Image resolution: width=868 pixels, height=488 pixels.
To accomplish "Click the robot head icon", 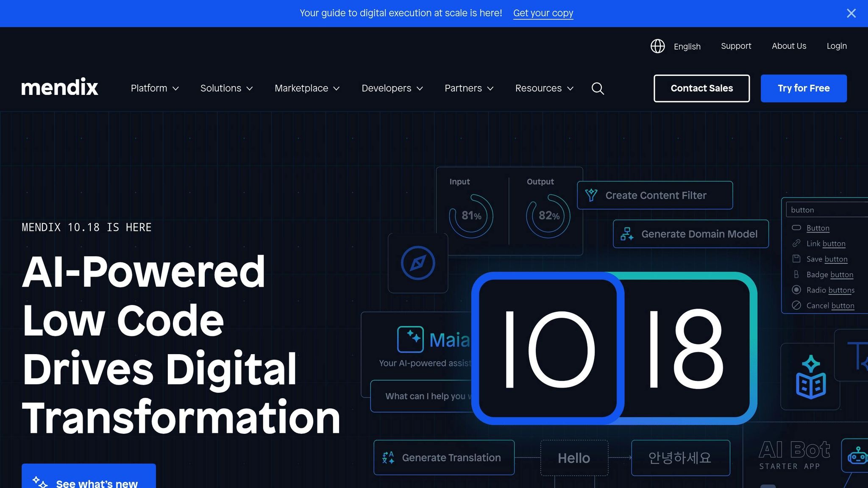I will click(857, 456).
